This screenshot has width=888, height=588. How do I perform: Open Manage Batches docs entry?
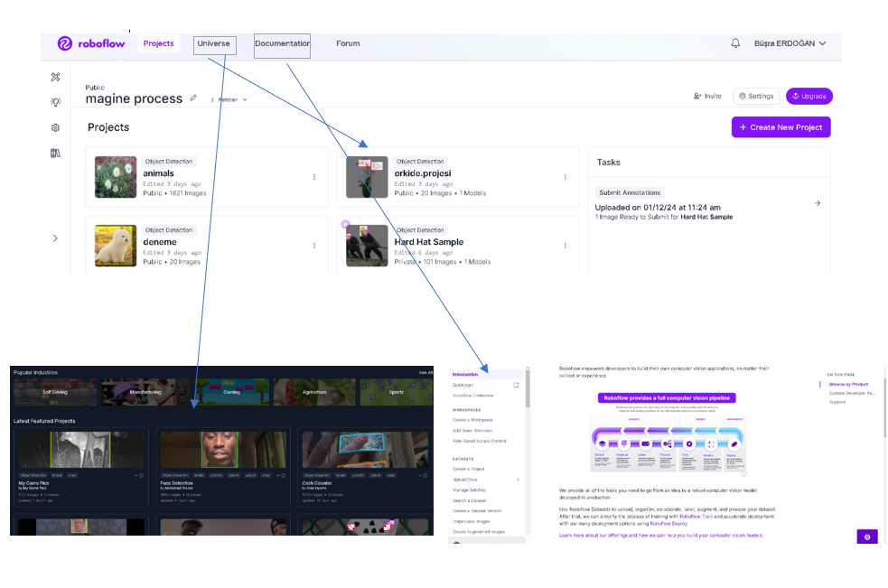469,490
